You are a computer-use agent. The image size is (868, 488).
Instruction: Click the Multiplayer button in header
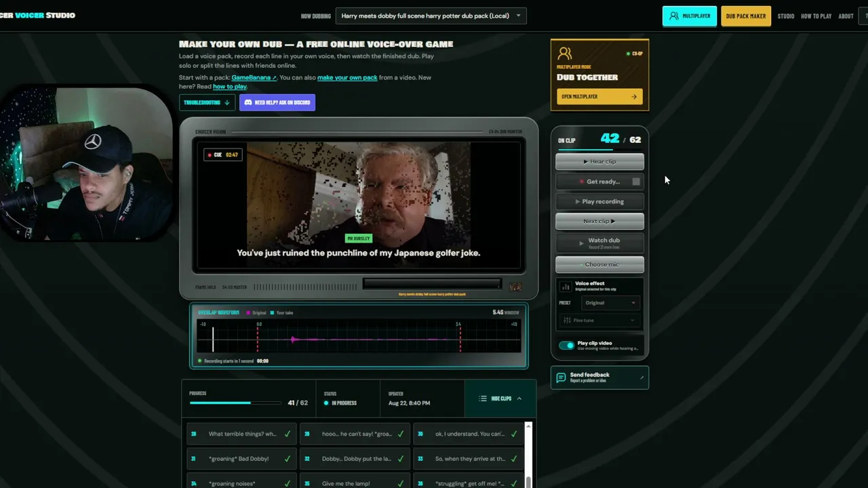click(689, 16)
